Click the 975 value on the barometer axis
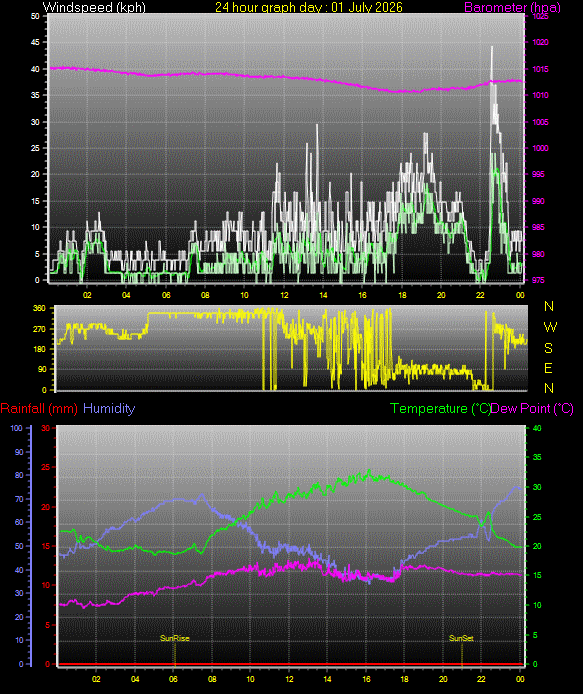Screen dimensions: 583x694 (538, 280)
